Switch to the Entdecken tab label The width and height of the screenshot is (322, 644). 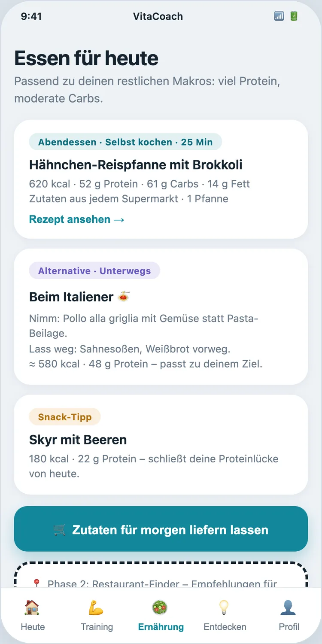click(x=225, y=627)
